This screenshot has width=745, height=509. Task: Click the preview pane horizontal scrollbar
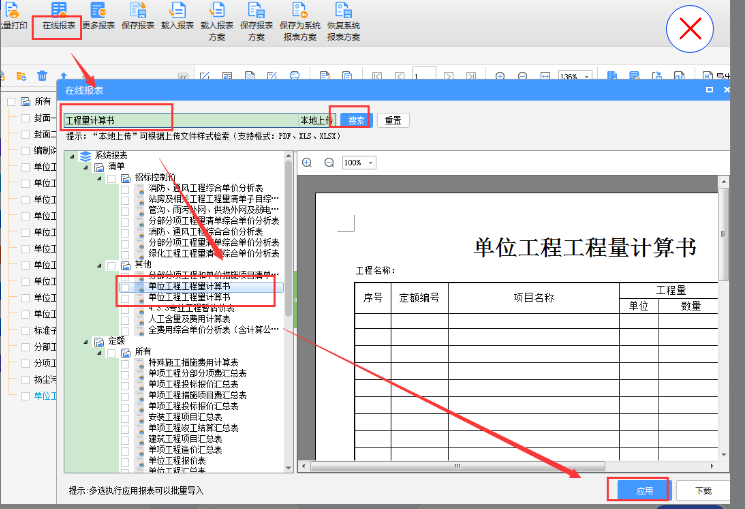tap(457, 466)
